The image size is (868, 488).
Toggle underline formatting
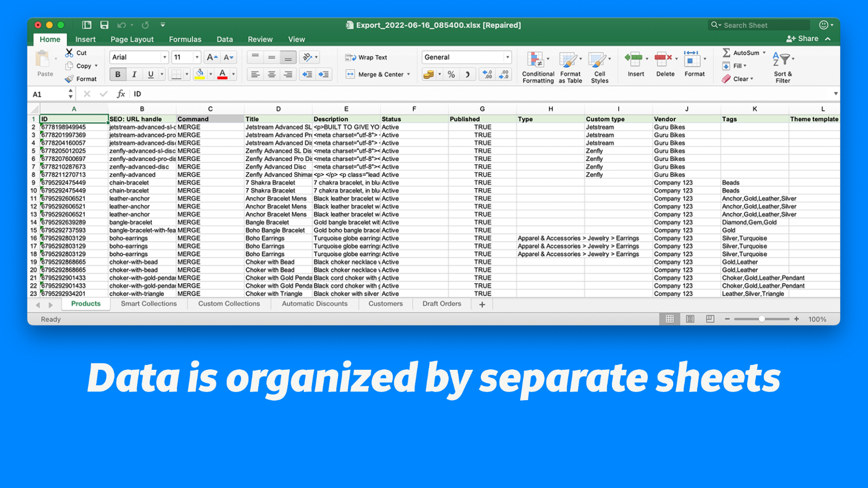click(x=150, y=74)
